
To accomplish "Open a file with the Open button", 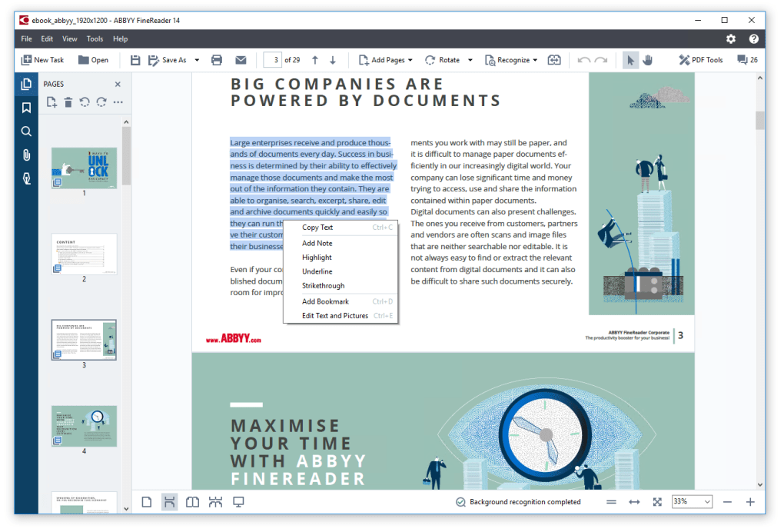I will coord(94,60).
